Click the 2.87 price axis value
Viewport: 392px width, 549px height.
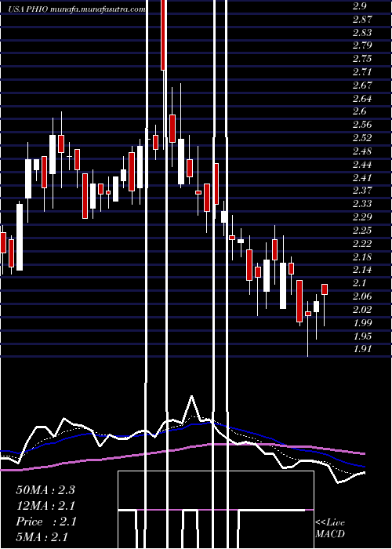coord(362,20)
